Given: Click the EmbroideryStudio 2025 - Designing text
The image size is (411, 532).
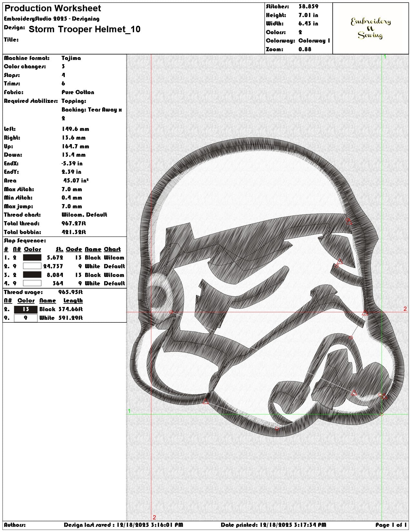Looking at the screenshot, I should pos(52,19).
